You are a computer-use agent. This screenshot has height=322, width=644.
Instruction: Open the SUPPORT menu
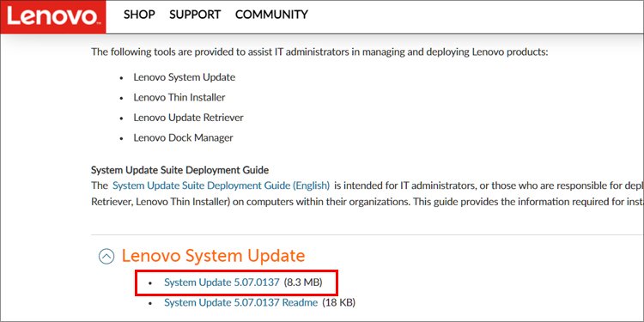pyautogui.click(x=195, y=15)
